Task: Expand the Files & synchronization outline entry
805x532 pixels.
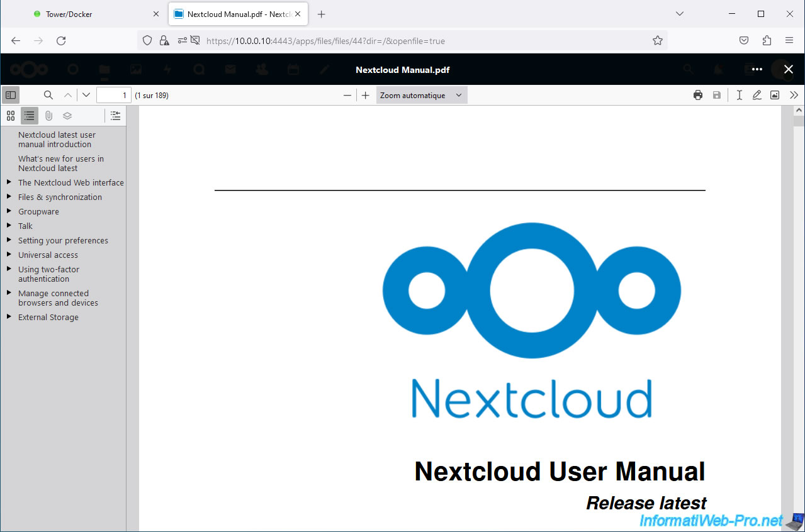Action: (x=9, y=197)
